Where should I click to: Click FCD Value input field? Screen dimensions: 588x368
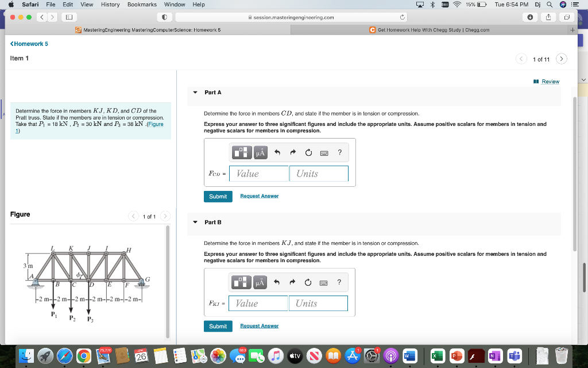point(259,174)
